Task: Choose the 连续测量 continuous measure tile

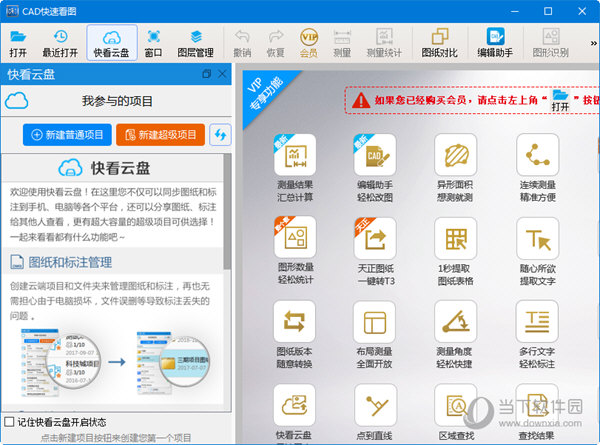Action: coord(537,165)
